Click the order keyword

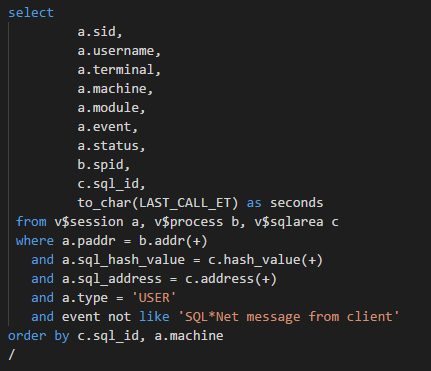(x=27, y=336)
